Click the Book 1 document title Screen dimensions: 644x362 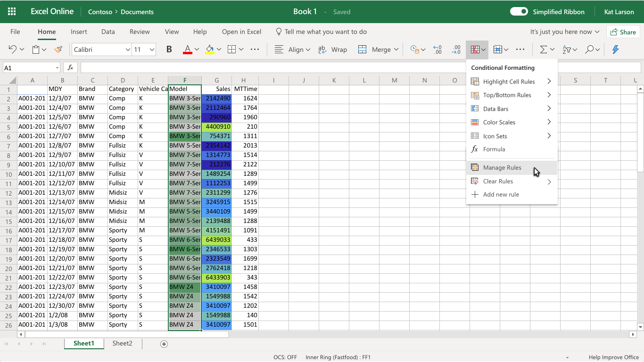click(305, 12)
